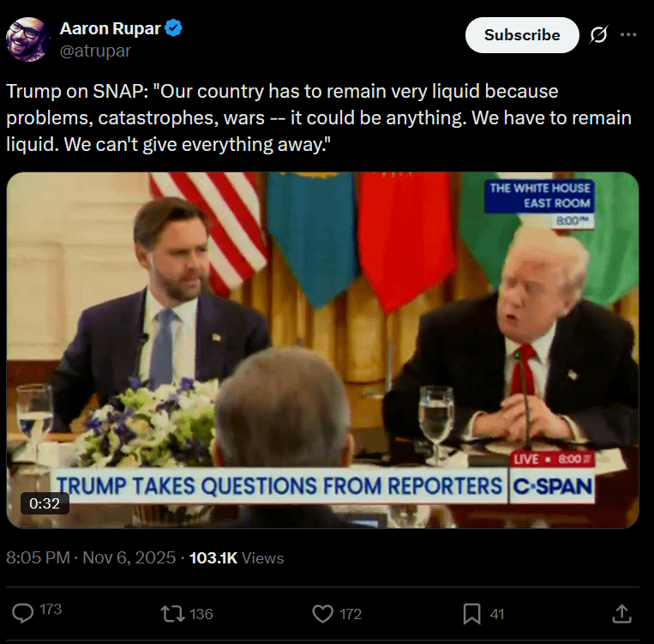Repost this tweet via the retweet icon

click(x=172, y=613)
